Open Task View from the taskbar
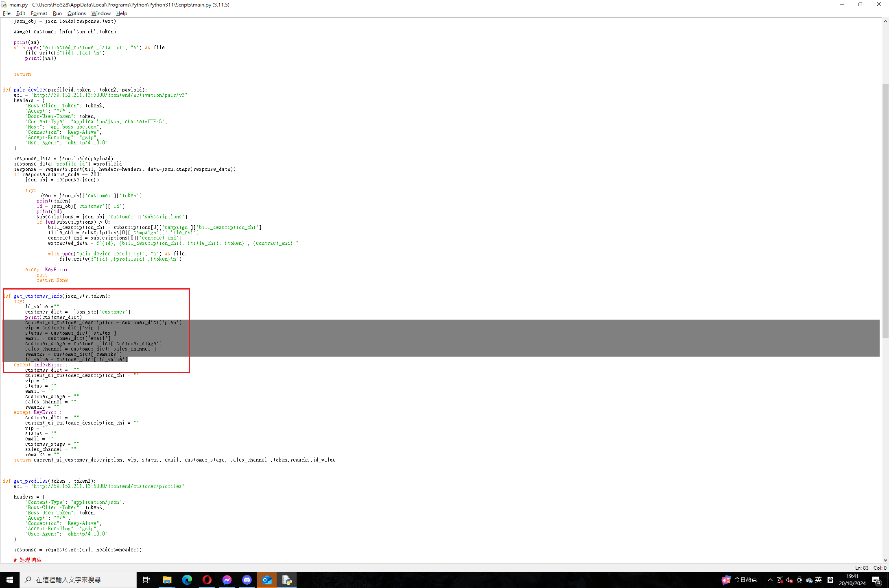This screenshot has height=588, width=889. tap(146, 580)
